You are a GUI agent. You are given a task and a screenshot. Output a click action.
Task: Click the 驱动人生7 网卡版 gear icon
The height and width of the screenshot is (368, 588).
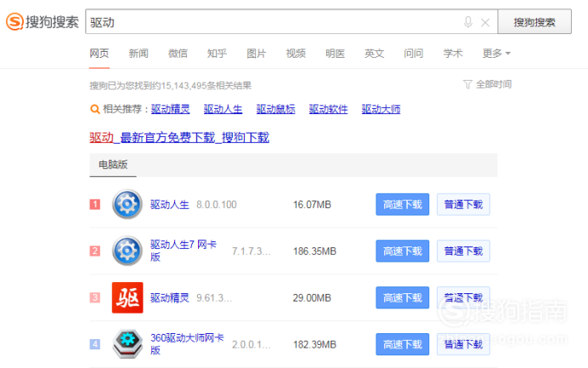pyautogui.click(x=127, y=251)
